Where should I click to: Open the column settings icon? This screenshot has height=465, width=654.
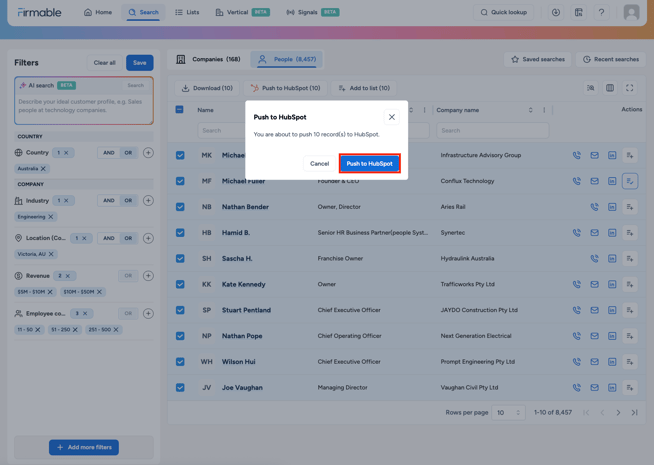tap(610, 88)
